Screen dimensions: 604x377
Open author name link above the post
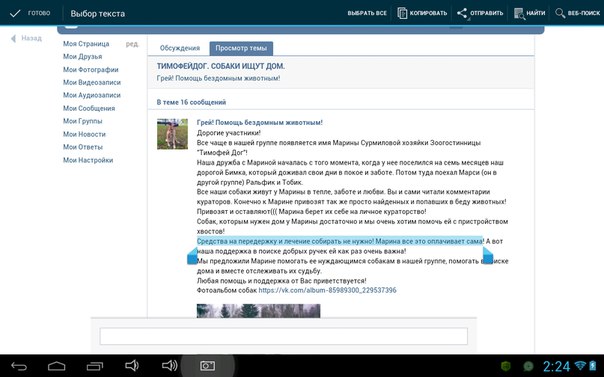[x=260, y=122]
